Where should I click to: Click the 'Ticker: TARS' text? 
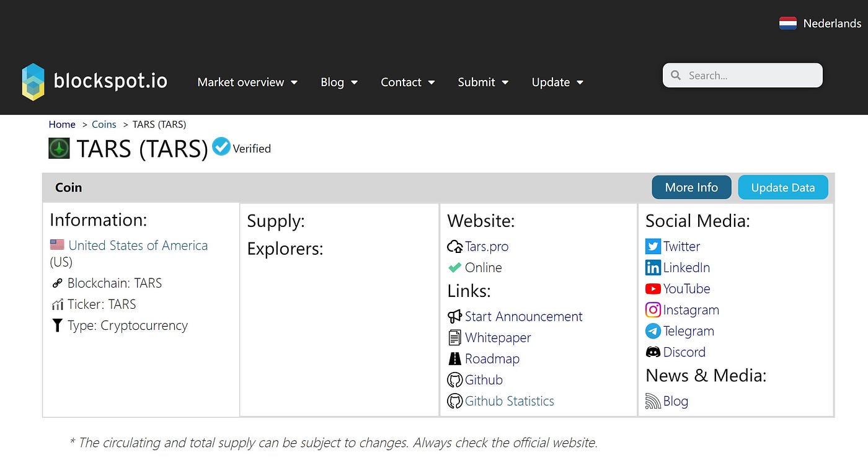(x=102, y=304)
